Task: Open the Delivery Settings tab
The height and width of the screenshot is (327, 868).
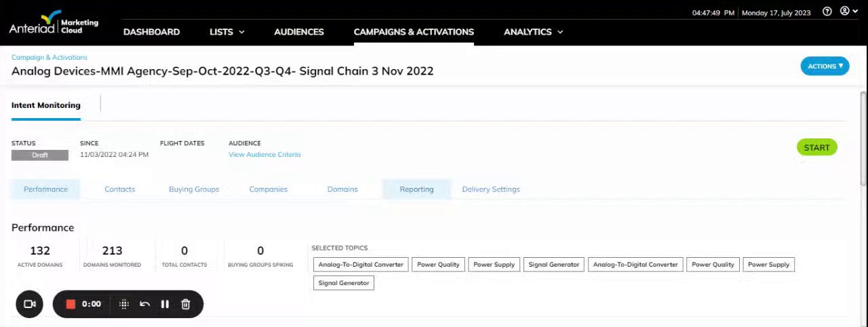Action: pos(491,189)
